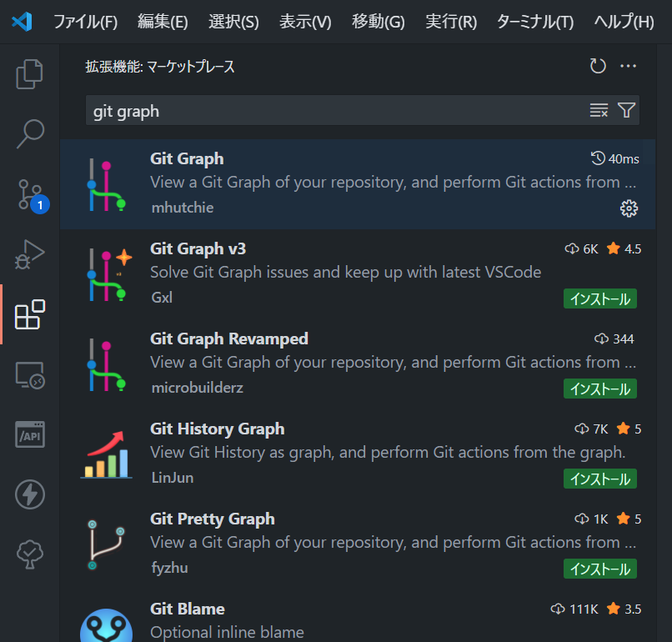Viewport: 672px width, 642px height.
Task: Install the Git Pretty Graph extension
Action: pyautogui.click(x=600, y=569)
